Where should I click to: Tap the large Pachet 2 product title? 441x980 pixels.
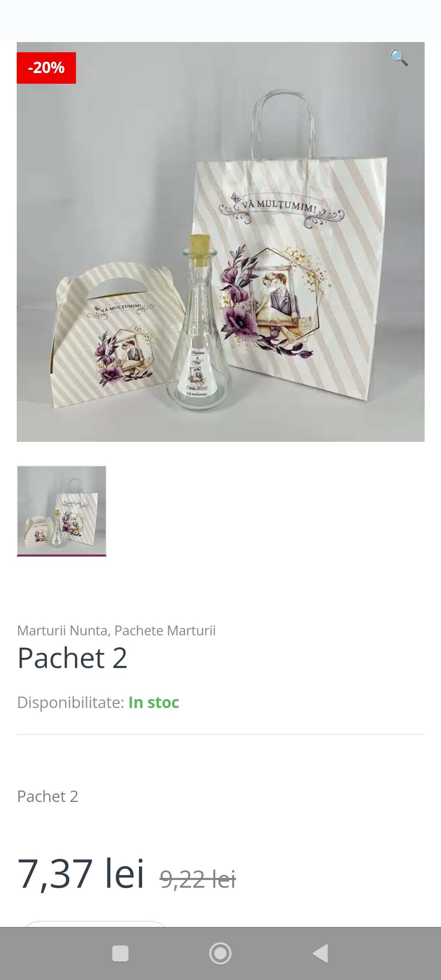point(72,658)
